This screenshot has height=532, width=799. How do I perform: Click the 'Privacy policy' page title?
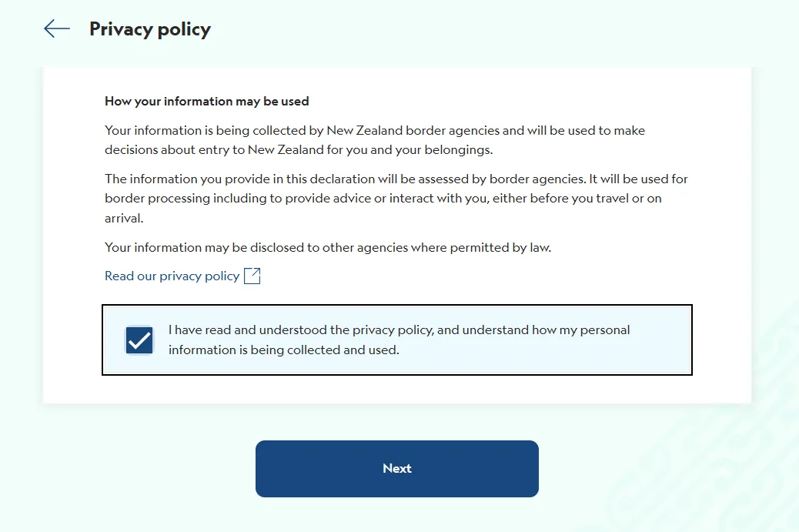click(x=150, y=29)
